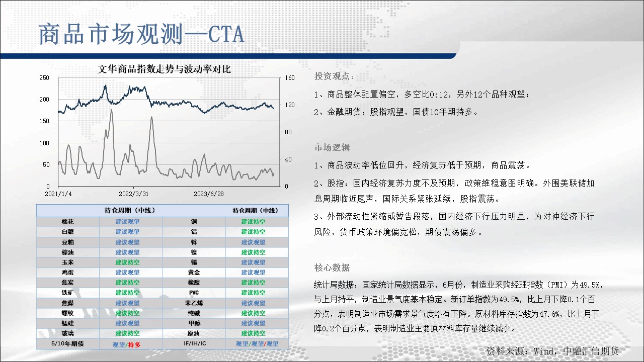Select the 5/10年期债 cell

click(67, 344)
